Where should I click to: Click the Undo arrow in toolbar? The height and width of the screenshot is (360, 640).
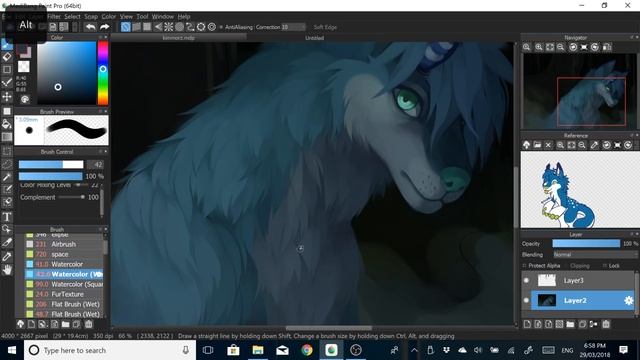(90, 27)
